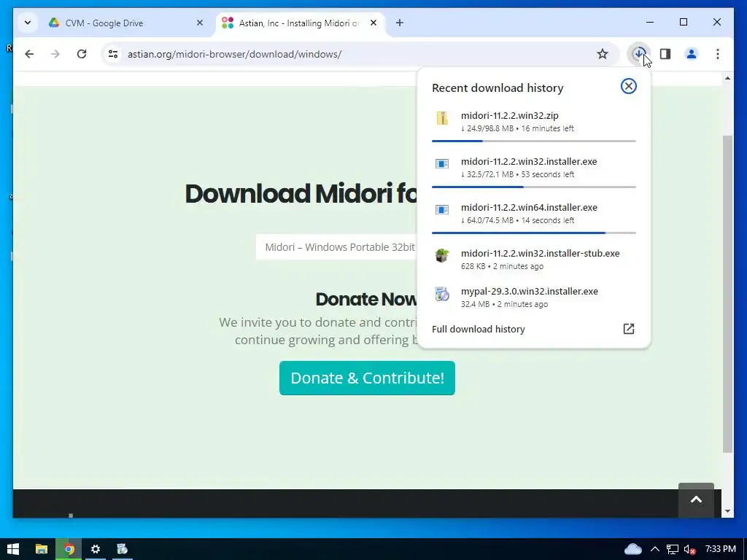Image resolution: width=747 pixels, height=560 pixels.
Task: Click the Donate & Contribute! button
Action: [x=367, y=378]
